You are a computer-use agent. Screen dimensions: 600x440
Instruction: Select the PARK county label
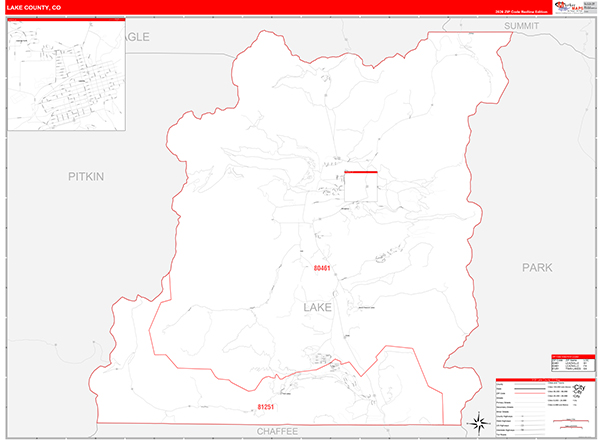(537, 267)
